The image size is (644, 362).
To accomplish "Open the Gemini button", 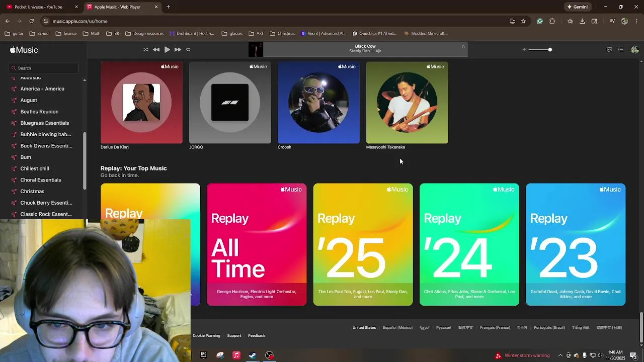I will click(577, 7).
